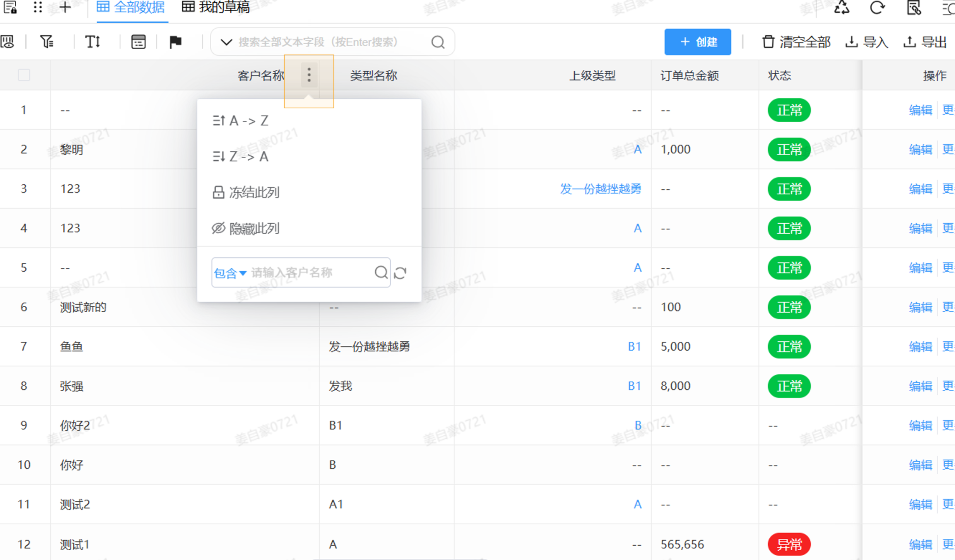The width and height of the screenshot is (955, 560).
Task: Switch to the 全部数据 tab
Action: click(x=130, y=7)
